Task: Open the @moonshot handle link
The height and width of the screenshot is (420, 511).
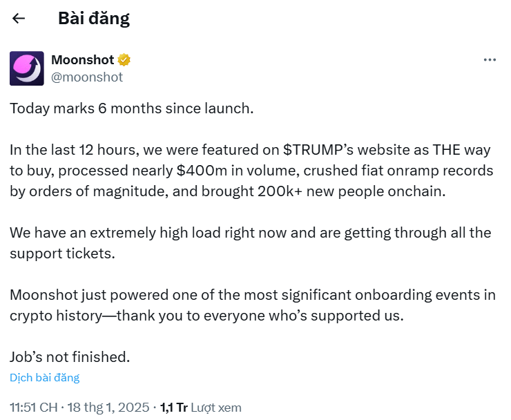Action: click(87, 77)
